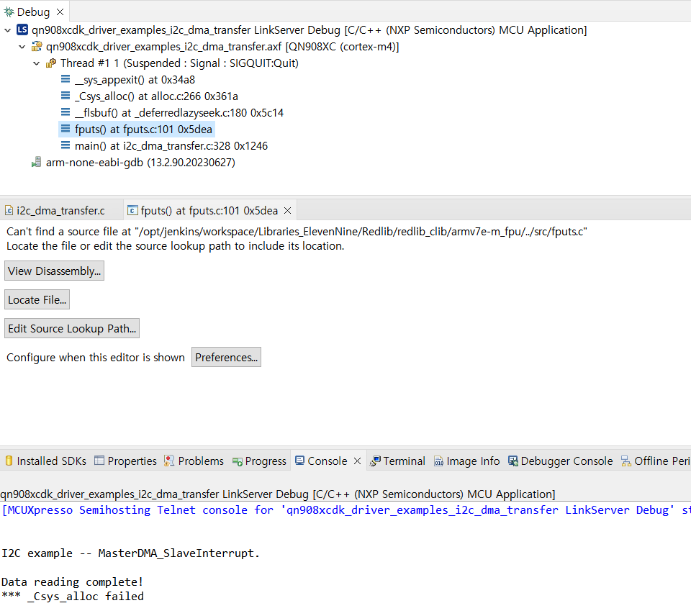Click the Preferences button
The image size is (691, 616).
coord(226,357)
